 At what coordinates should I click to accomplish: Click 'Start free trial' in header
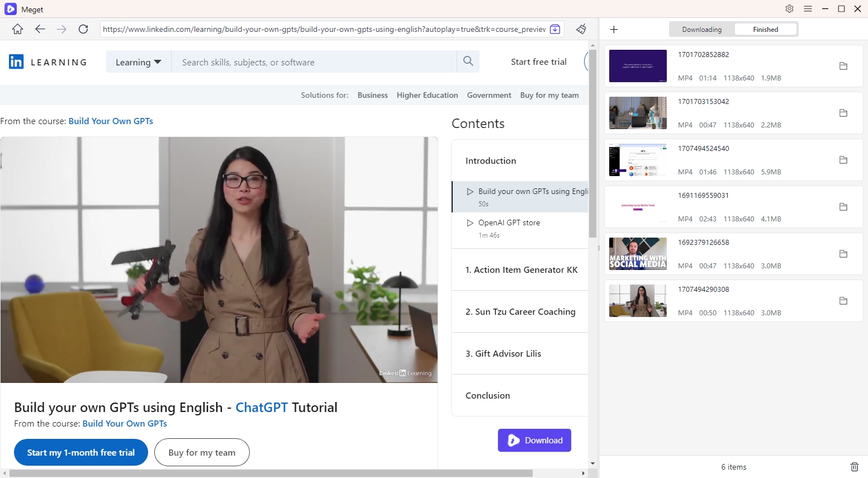[539, 61]
